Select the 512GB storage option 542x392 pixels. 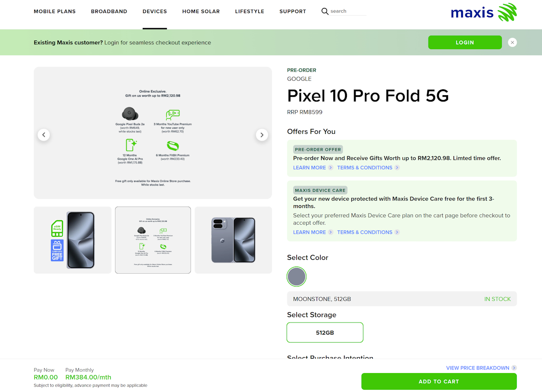[325, 333]
